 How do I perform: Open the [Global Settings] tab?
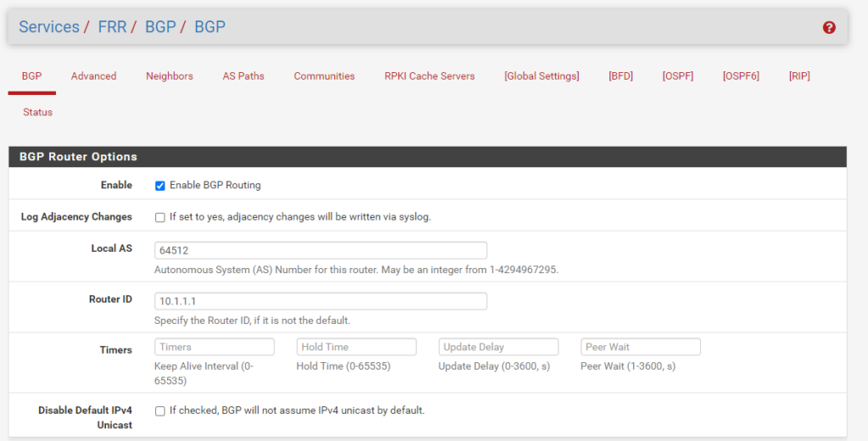(542, 76)
